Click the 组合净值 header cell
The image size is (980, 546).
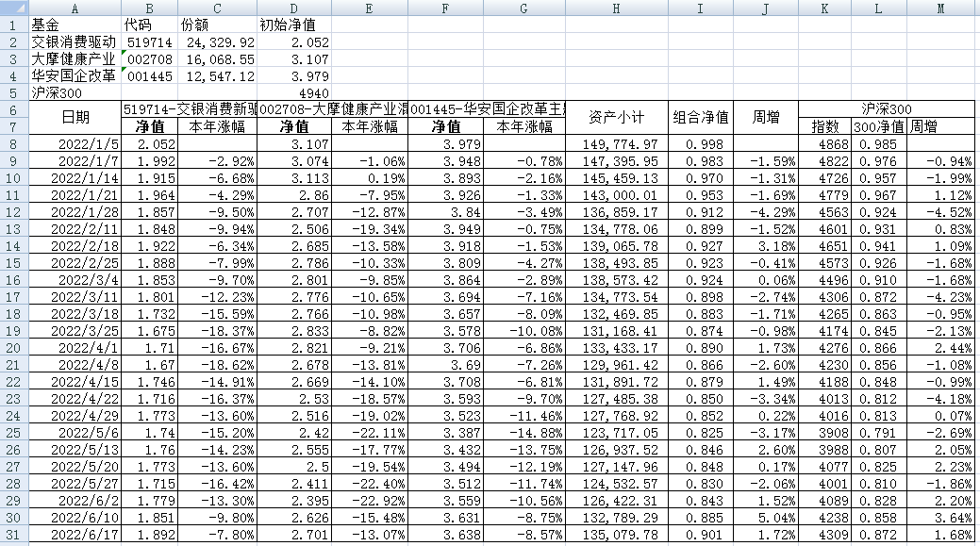700,118
